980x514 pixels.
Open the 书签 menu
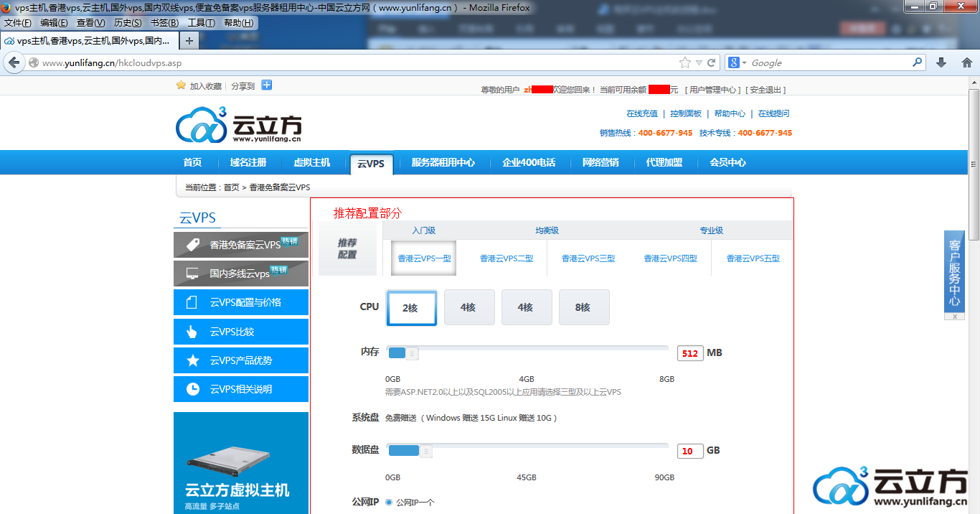click(x=164, y=23)
